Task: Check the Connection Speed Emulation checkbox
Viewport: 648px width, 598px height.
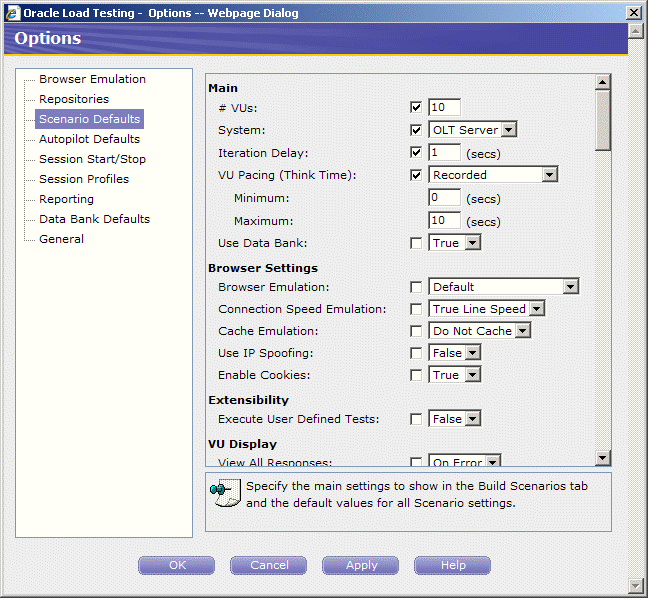Action: click(x=416, y=309)
